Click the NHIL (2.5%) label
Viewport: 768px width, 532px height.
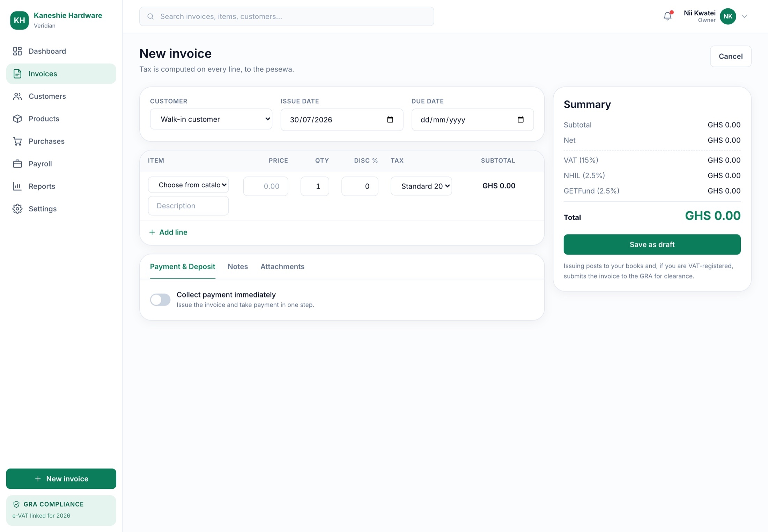tap(584, 175)
